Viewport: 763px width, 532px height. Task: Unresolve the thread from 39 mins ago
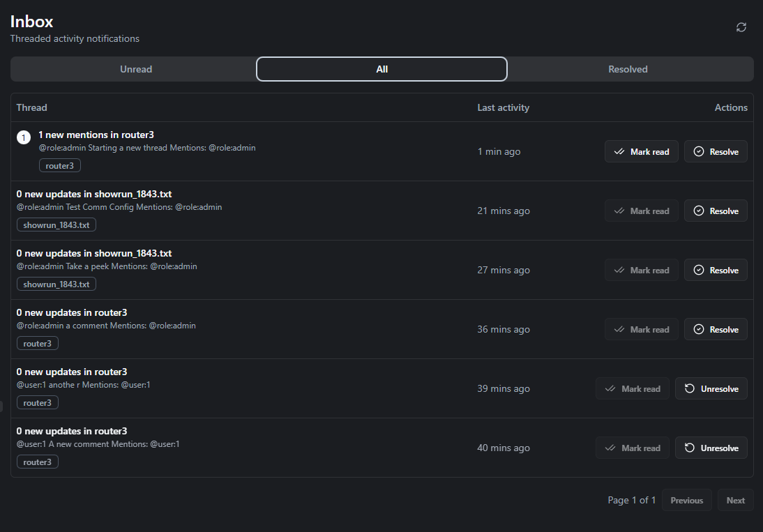(711, 388)
